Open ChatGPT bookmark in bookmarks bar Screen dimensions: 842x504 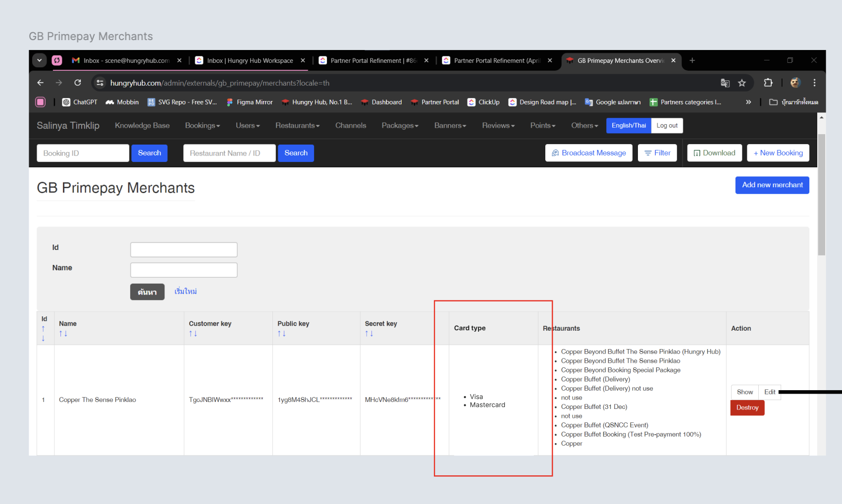pos(80,102)
